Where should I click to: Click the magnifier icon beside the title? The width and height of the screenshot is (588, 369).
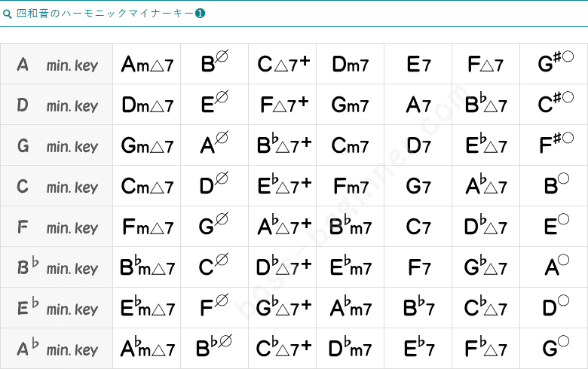tap(8, 14)
